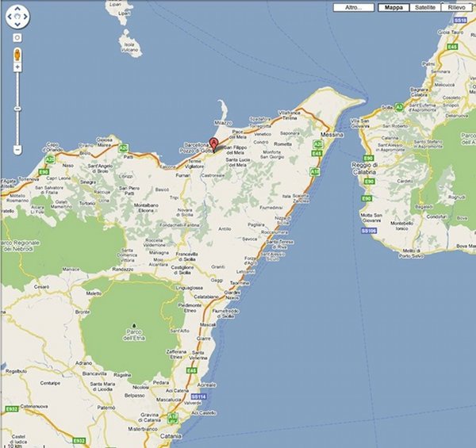This screenshot has height=448, width=476.
Task: Click the A20 shield near Messina
Action: coord(317,144)
